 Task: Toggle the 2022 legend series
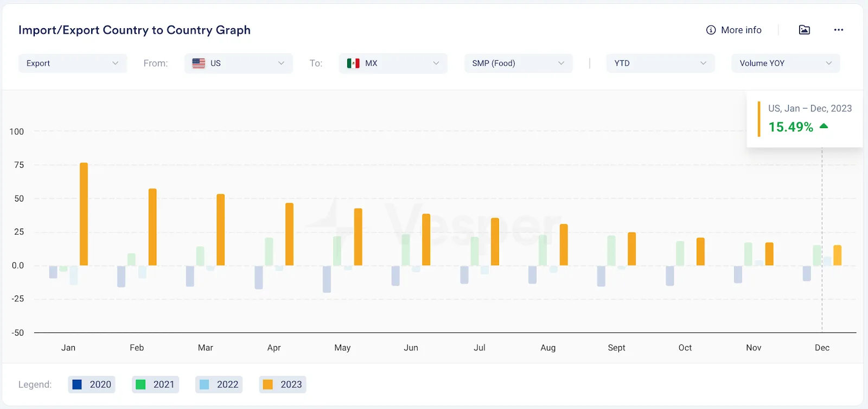pyautogui.click(x=219, y=385)
